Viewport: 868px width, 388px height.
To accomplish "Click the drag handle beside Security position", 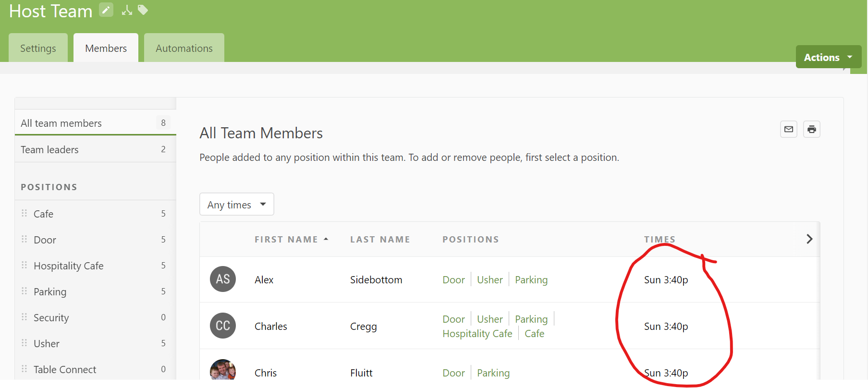I will [x=24, y=317].
